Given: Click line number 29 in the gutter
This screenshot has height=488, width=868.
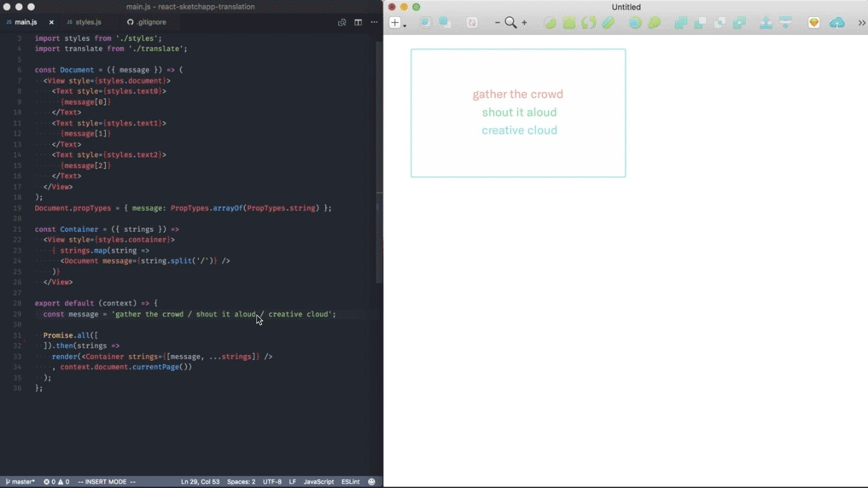Looking at the screenshot, I should [x=18, y=314].
